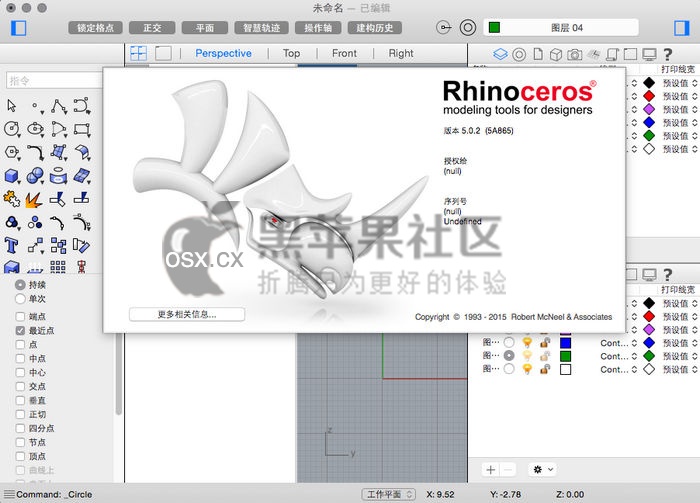Toggle the left sidebar panel icon

[x=18, y=28]
